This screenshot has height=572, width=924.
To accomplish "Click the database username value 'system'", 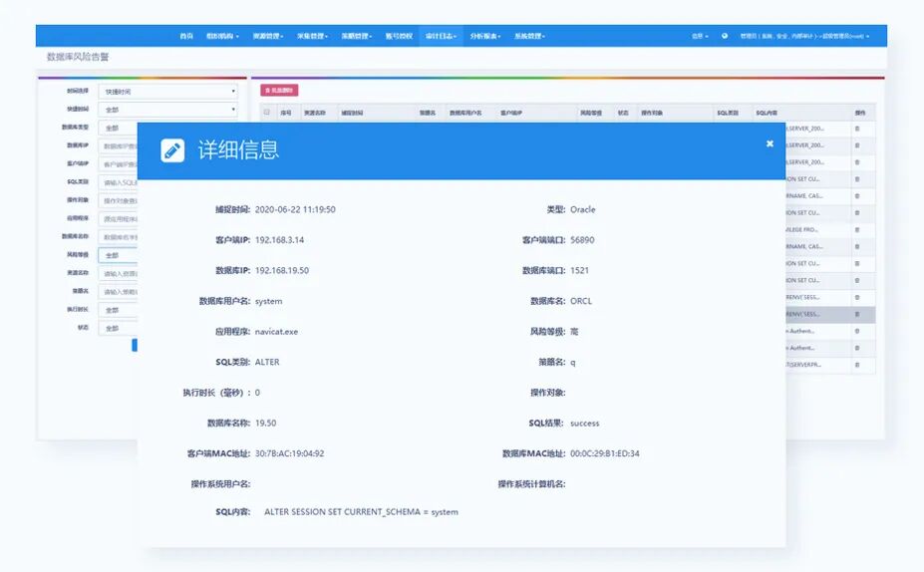I will click(269, 301).
